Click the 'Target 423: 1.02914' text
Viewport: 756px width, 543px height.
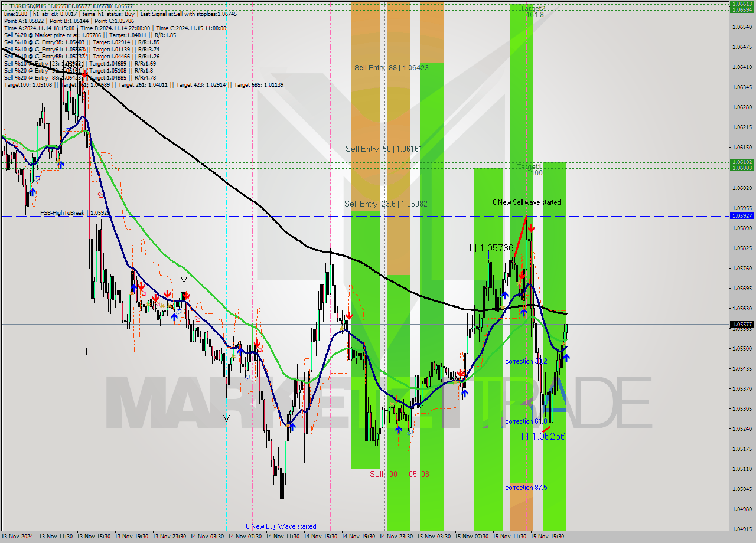point(202,84)
